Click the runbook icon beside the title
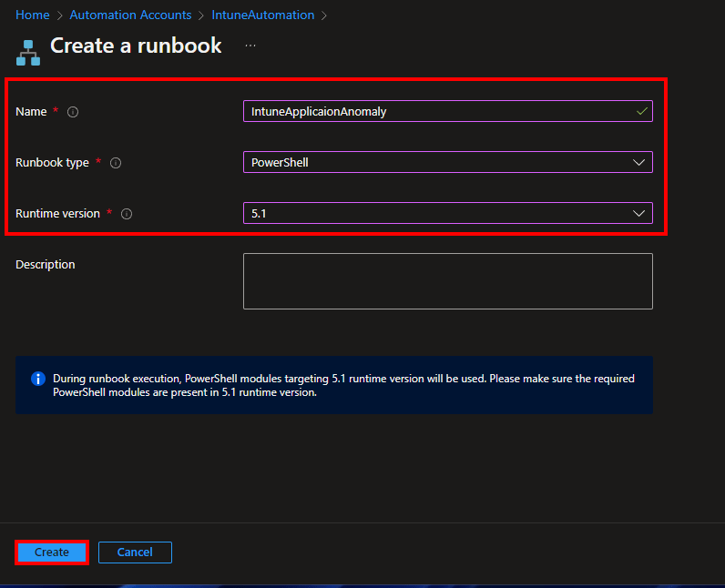The height and width of the screenshot is (588, 725). pos(28,52)
